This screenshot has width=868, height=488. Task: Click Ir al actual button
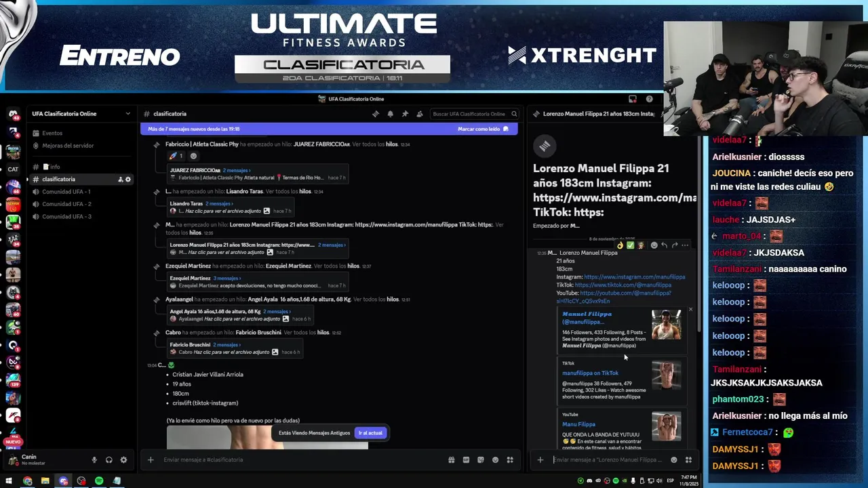click(370, 432)
